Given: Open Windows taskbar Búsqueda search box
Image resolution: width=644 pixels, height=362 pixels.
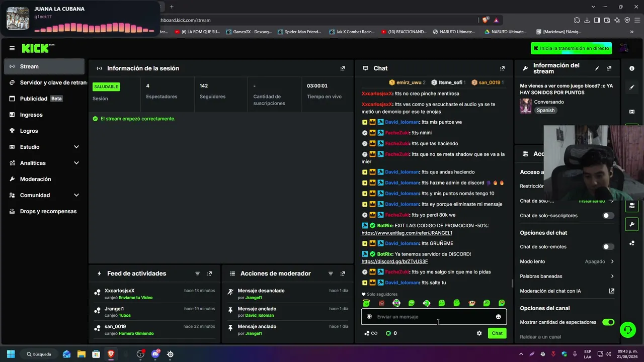Looking at the screenshot, I should pyautogui.click(x=39, y=354).
